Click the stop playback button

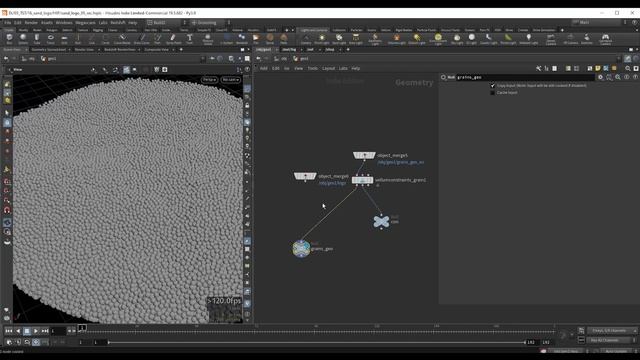(27, 331)
